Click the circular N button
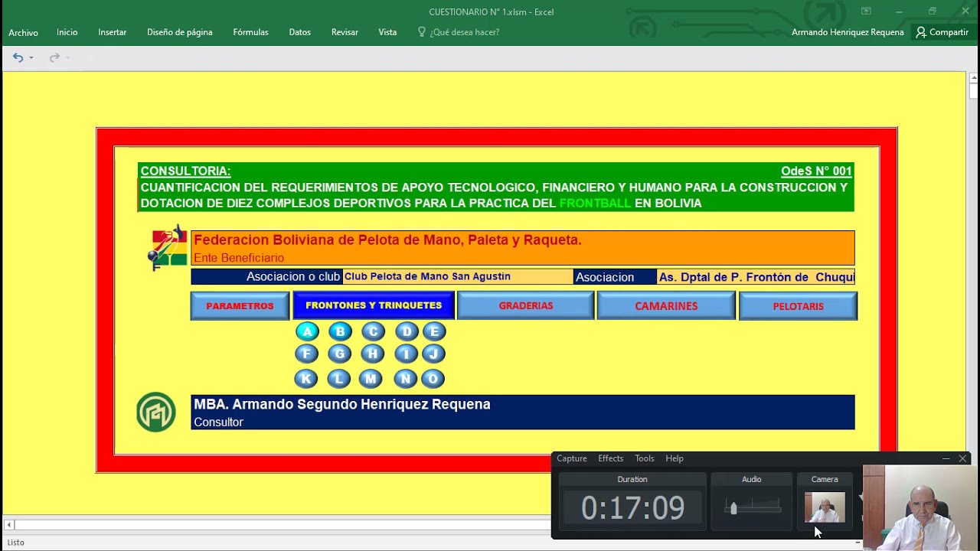The height and width of the screenshot is (551, 980). pos(405,378)
